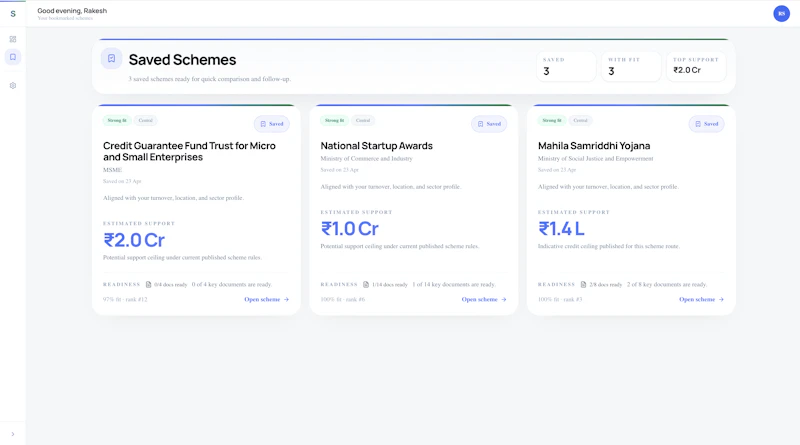Click the Credit Guarantee Fund Trust title
Image resolution: width=800 pixels, height=445 pixels.
(189, 152)
